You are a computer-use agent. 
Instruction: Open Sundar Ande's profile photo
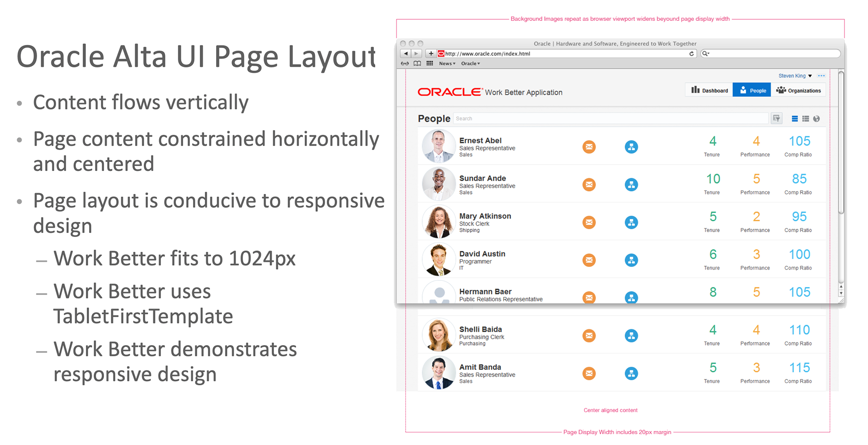click(439, 184)
